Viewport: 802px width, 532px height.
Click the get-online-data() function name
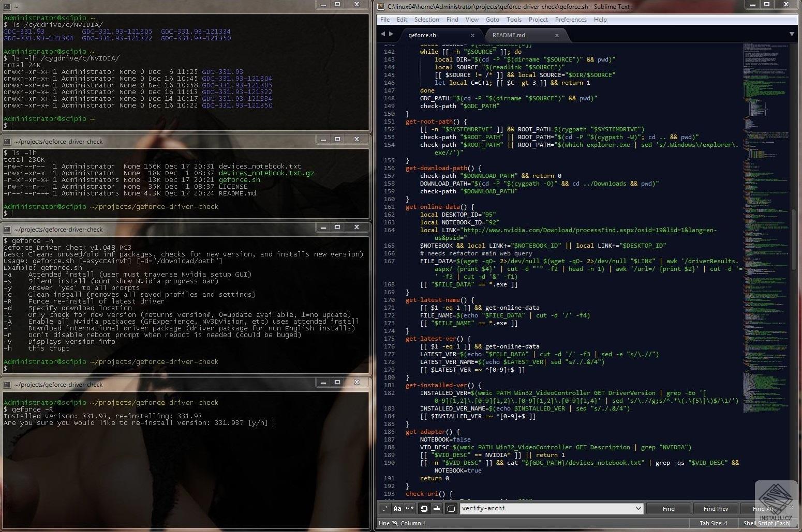click(432, 207)
